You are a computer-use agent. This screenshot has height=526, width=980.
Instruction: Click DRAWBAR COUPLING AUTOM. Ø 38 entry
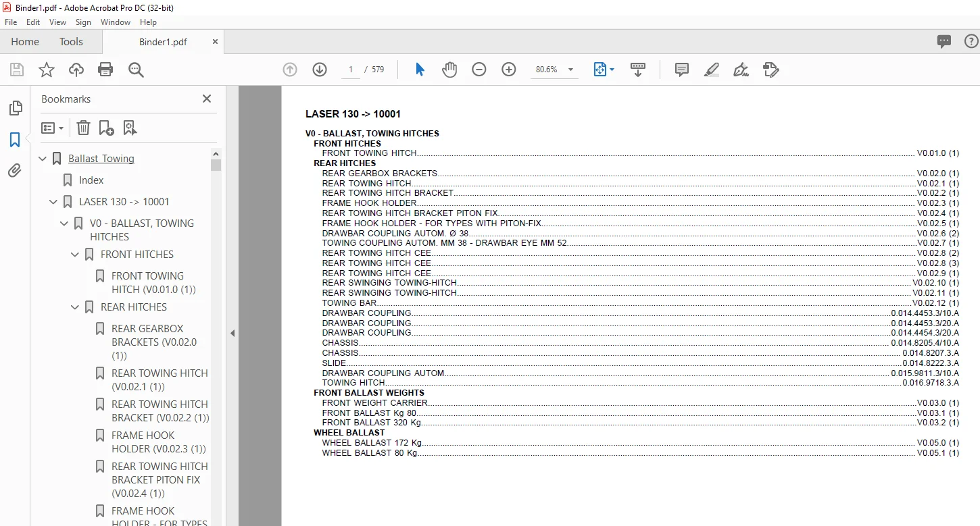[x=640, y=233]
